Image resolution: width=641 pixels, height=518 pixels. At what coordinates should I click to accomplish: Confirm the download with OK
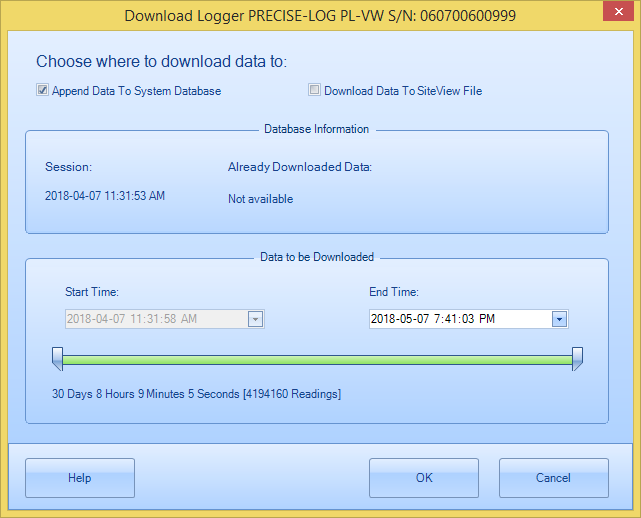(424, 478)
